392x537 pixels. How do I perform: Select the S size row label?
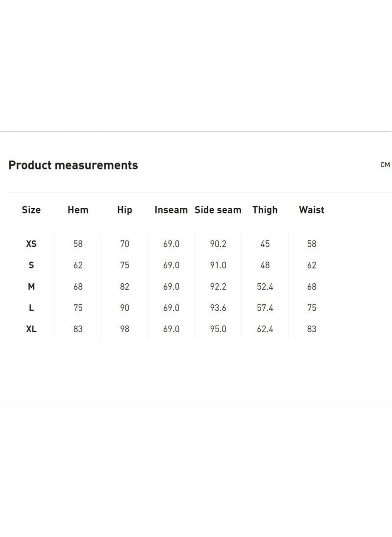tap(31, 265)
